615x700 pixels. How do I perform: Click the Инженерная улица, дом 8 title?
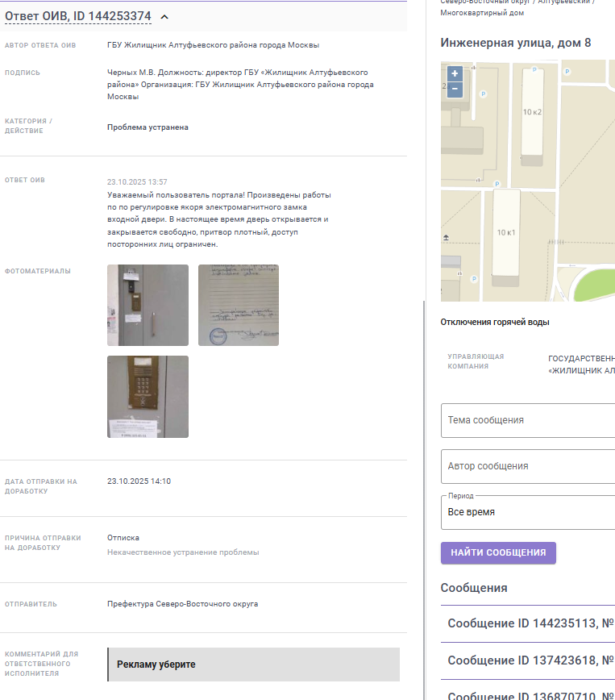[516, 43]
